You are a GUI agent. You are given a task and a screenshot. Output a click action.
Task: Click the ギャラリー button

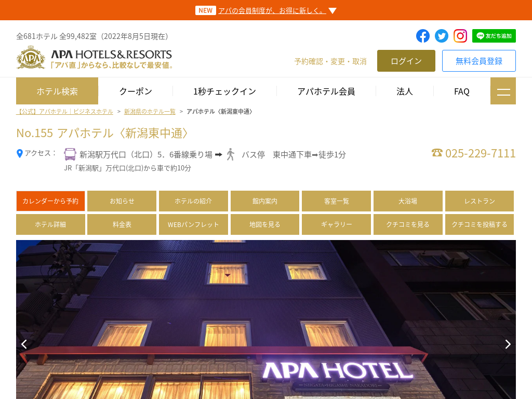click(x=336, y=224)
